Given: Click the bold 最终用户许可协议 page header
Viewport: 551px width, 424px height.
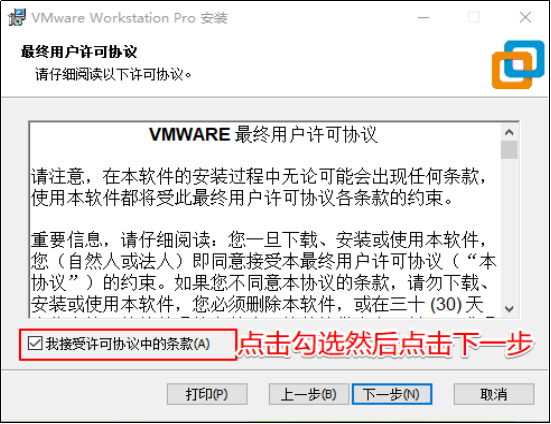Looking at the screenshot, I should click(x=79, y=52).
